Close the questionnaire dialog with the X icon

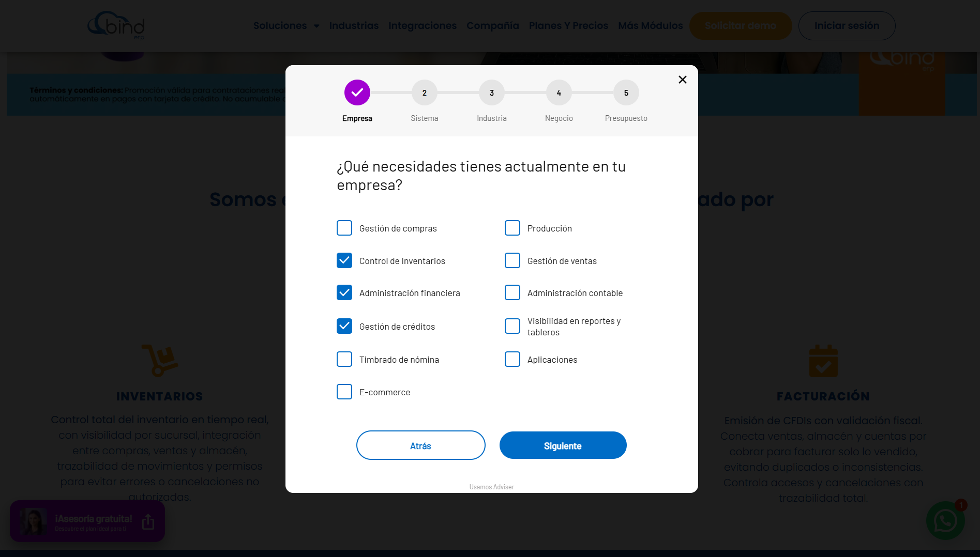[682, 80]
